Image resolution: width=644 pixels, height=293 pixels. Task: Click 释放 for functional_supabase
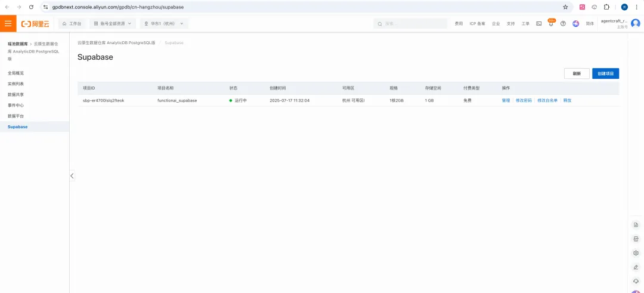(x=567, y=101)
